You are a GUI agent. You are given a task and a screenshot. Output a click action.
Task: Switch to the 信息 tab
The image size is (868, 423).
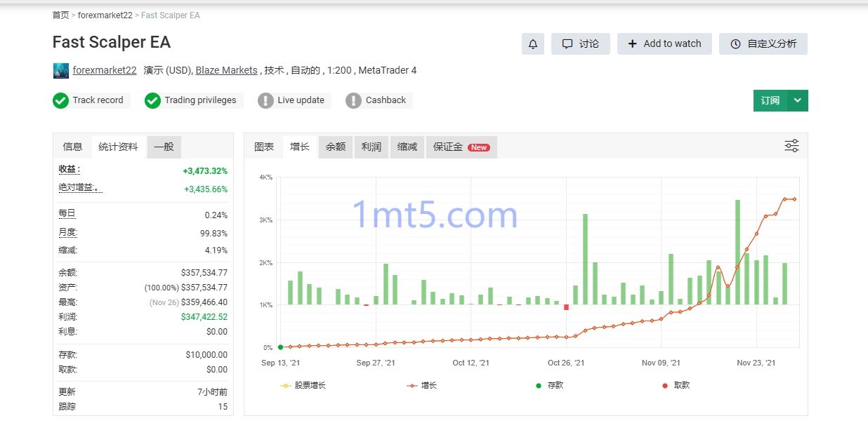[x=72, y=147]
